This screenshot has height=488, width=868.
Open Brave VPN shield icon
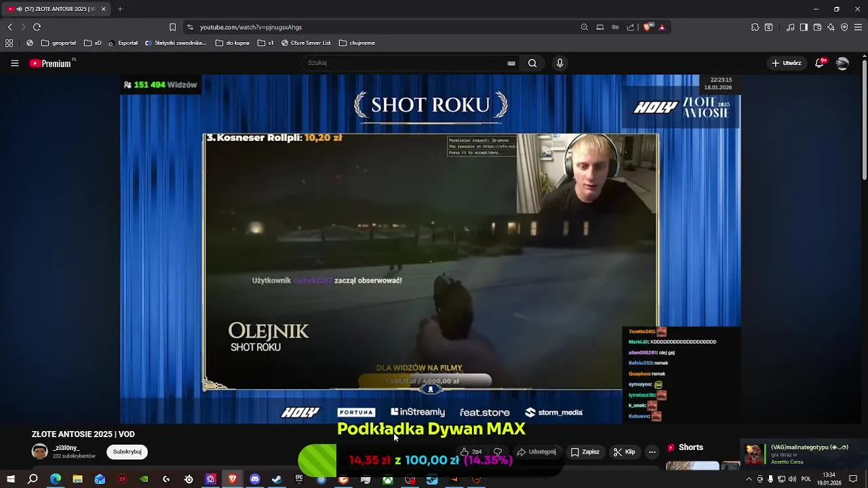click(x=844, y=27)
